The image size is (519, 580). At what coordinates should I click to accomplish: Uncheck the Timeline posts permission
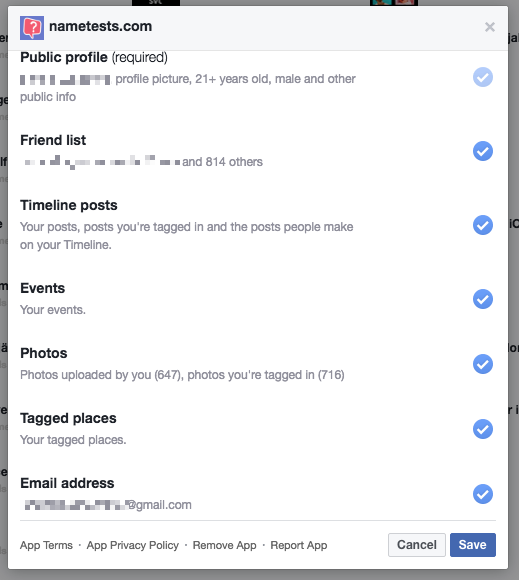pyautogui.click(x=483, y=225)
